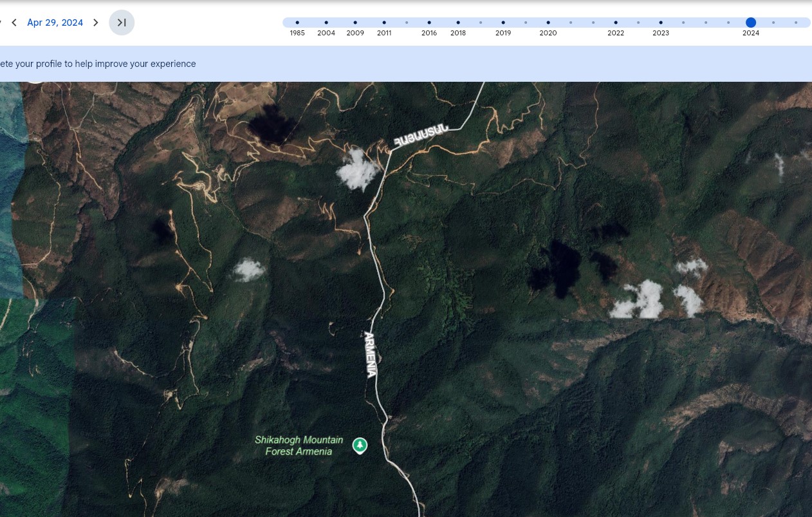The image size is (812, 517).
Task: Jump to 2016 imagery on the timeline
Action: pos(429,23)
